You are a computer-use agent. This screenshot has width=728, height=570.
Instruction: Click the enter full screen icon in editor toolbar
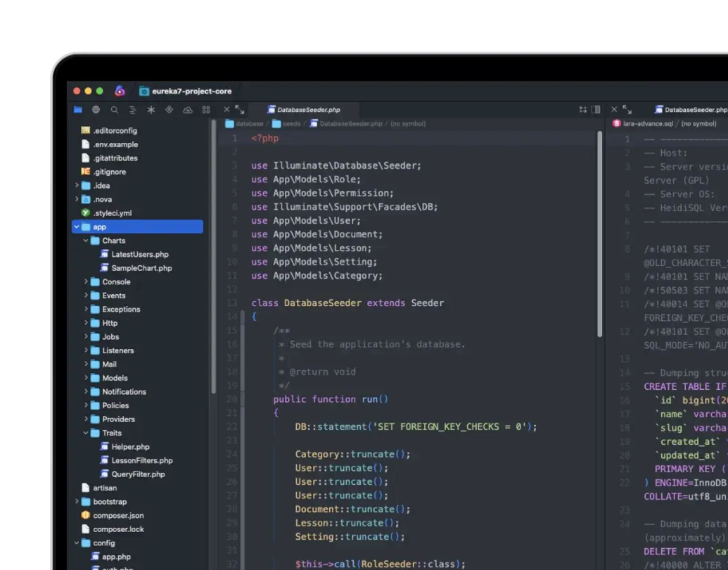(239, 110)
